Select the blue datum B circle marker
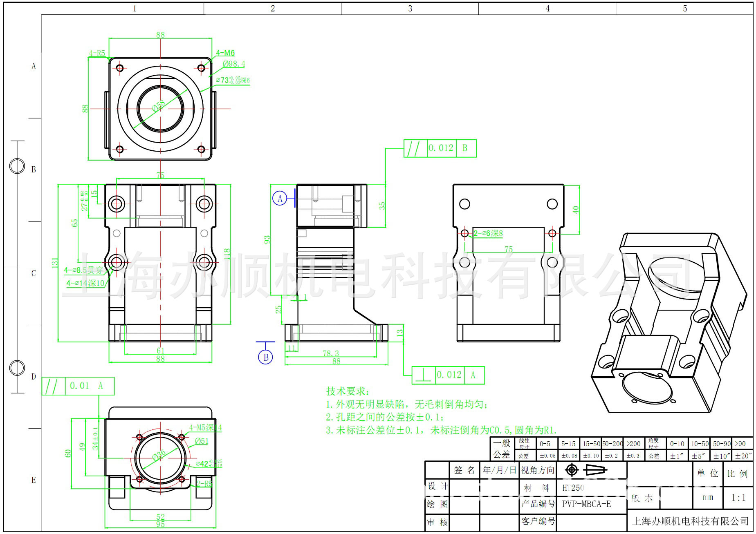Screen dimensions: 756x534 [x=266, y=357]
